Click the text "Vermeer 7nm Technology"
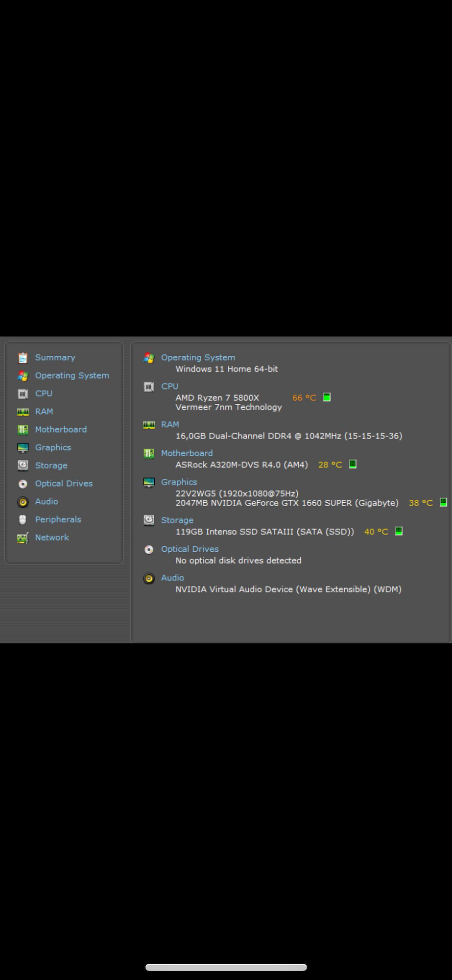 pyautogui.click(x=229, y=407)
